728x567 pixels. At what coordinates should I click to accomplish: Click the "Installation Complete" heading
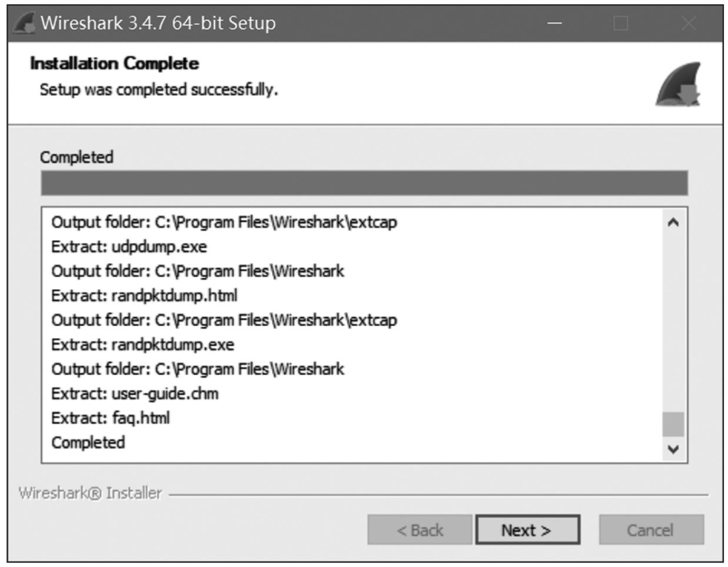[x=114, y=64]
